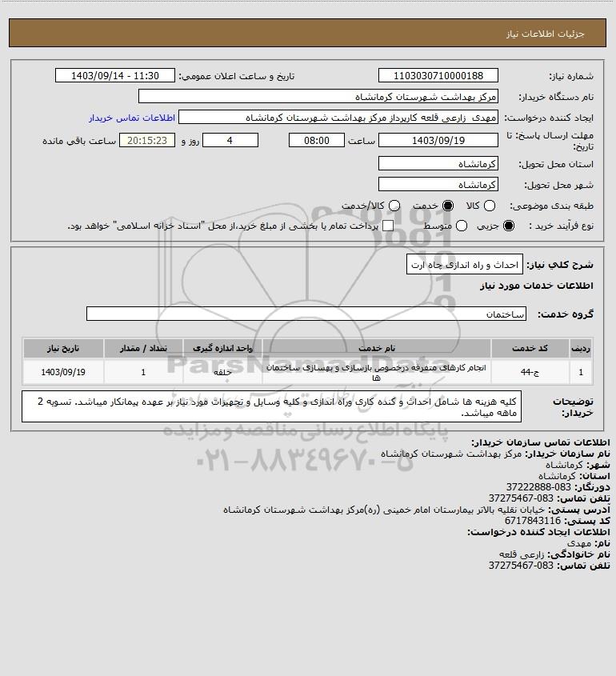
Task: Select the خدمت radio button
Action: [448, 206]
